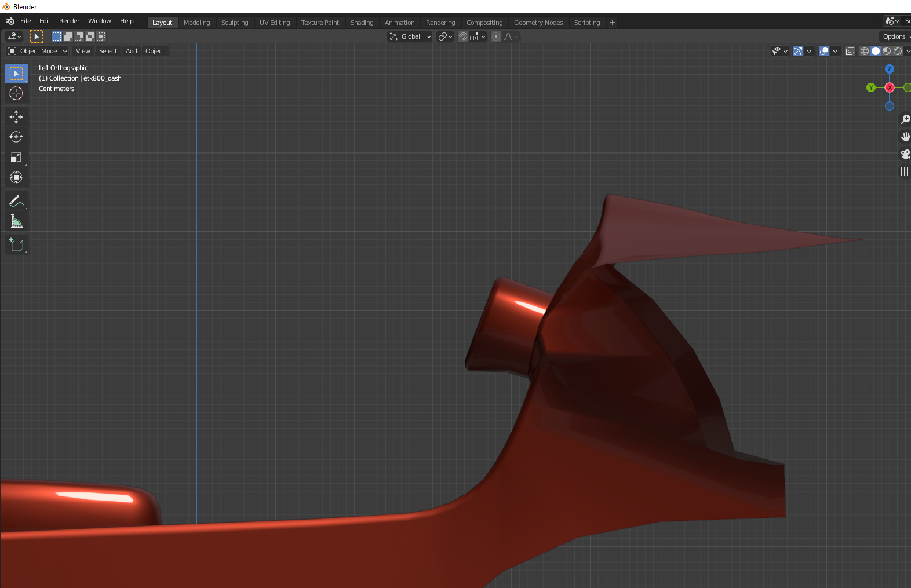911x588 pixels.
Task: Open the Options dropdown
Action: 895,36
